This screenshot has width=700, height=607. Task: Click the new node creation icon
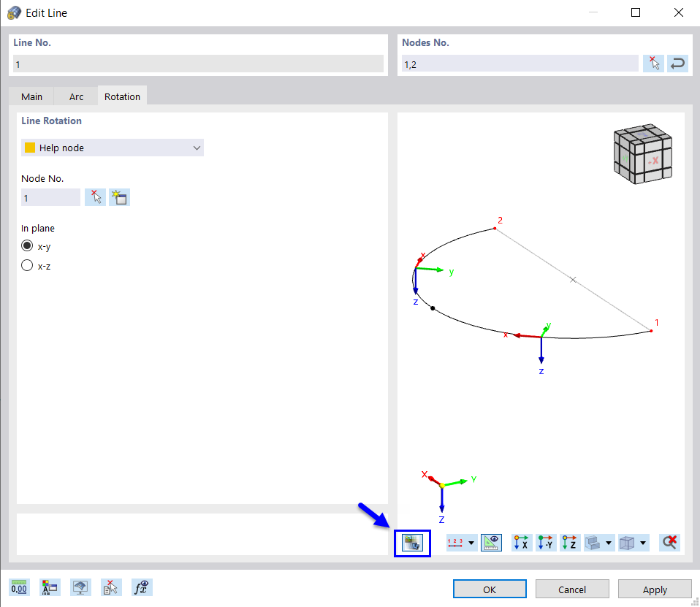pyautogui.click(x=118, y=196)
